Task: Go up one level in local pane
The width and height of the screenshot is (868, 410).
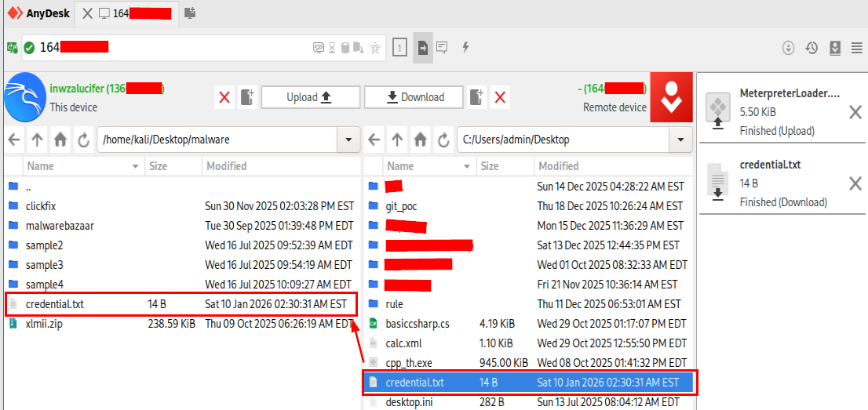Action: pos(37,140)
